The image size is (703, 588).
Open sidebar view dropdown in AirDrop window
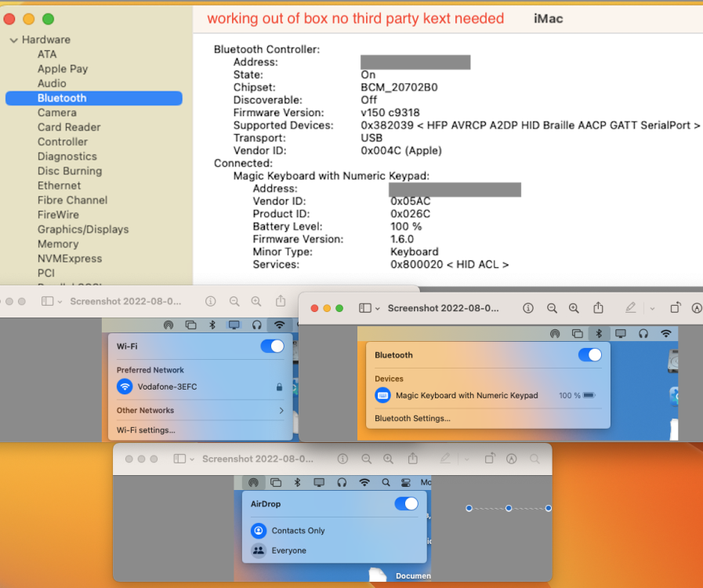coord(192,459)
